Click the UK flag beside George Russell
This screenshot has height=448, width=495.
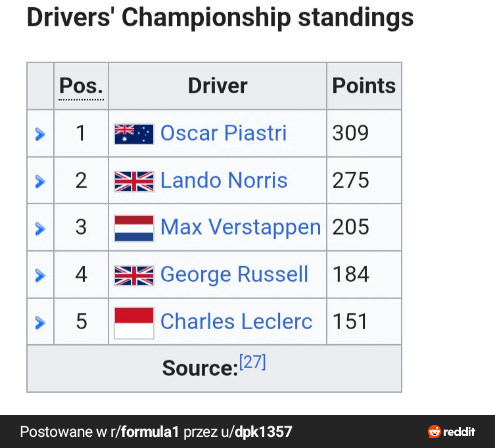tap(134, 275)
